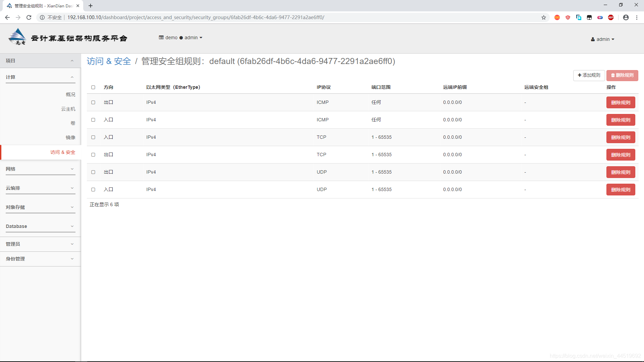The width and height of the screenshot is (644, 362).
Task: Delete the 入口 UDP rule
Action: [x=621, y=190]
